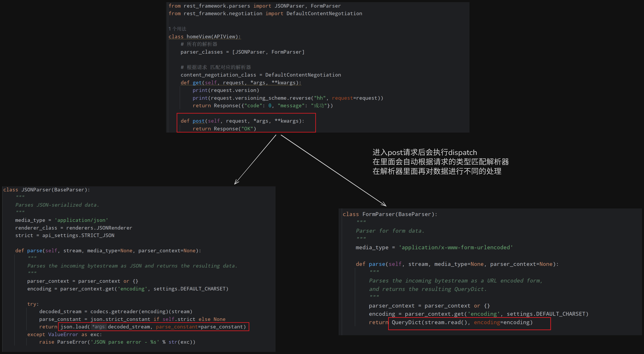644x354 pixels.
Task: Click renderers.JSONRenderer in JSONParser
Action: pyautogui.click(x=99, y=228)
